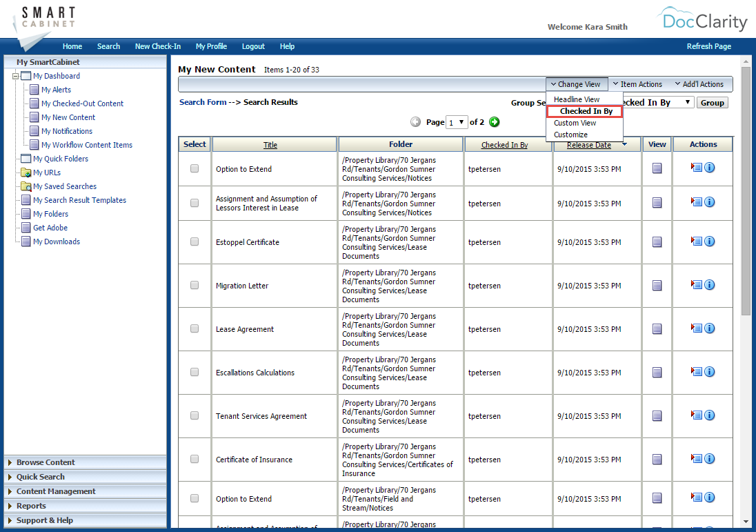Viewport: 756px width, 532px height.
Task: Open actions menu icon for Estoppel Certificate
Action: (x=696, y=241)
